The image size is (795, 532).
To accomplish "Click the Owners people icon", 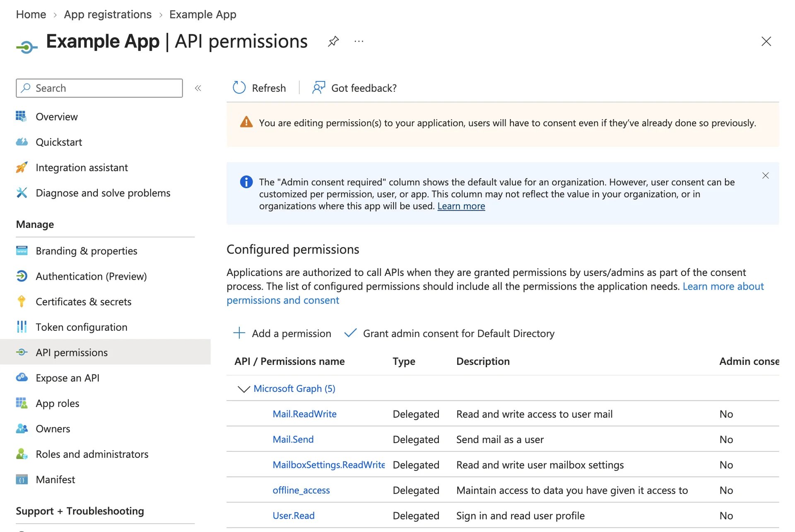I will [x=22, y=429].
